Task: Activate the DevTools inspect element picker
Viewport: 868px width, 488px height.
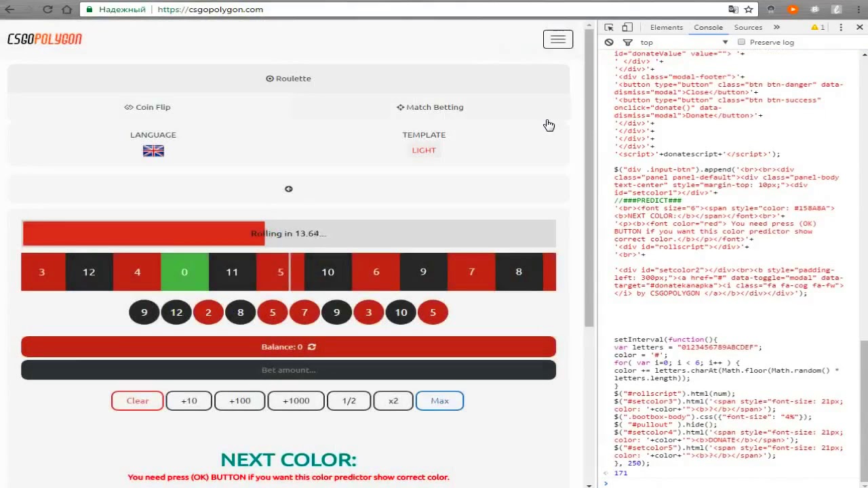Action: (609, 27)
